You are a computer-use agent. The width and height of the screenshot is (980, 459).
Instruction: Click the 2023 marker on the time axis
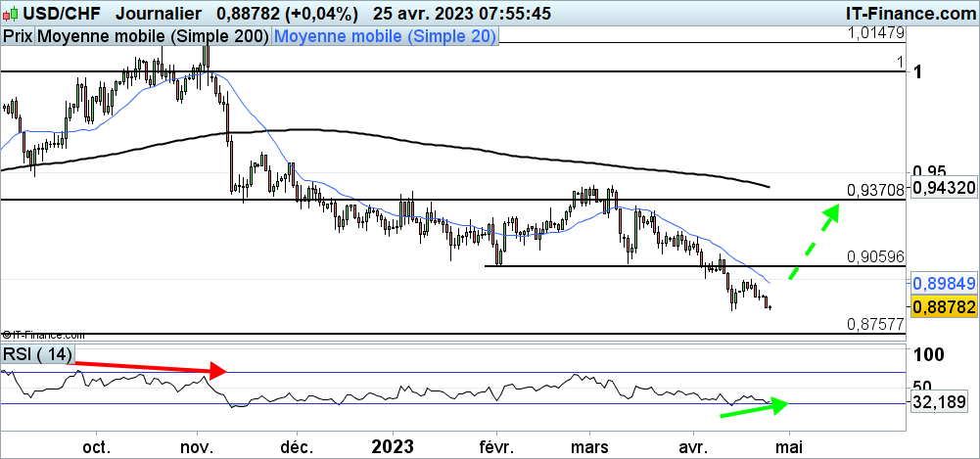(x=393, y=446)
